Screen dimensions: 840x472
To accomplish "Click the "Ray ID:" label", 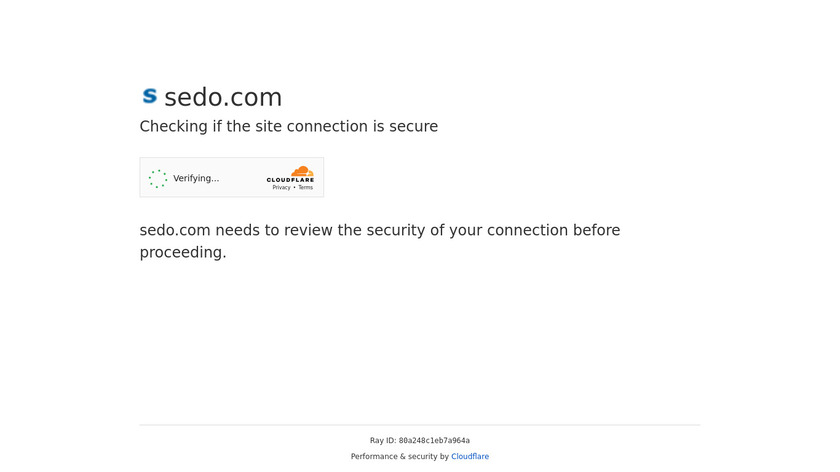I will coord(383,441).
